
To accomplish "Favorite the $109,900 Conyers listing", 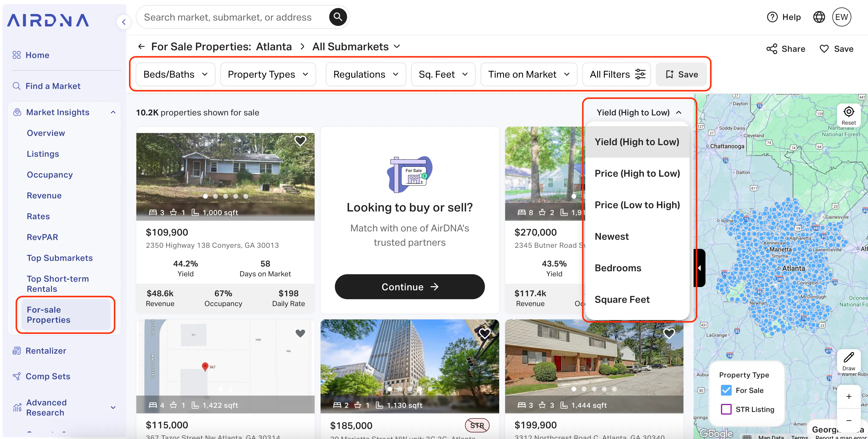I will tap(300, 140).
